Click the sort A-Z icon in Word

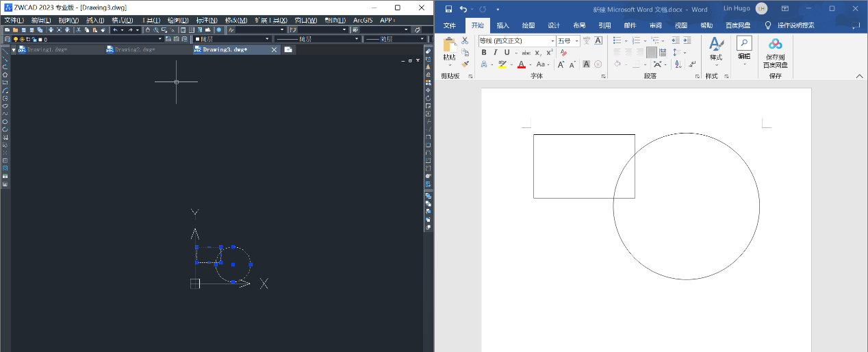pos(678,64)
